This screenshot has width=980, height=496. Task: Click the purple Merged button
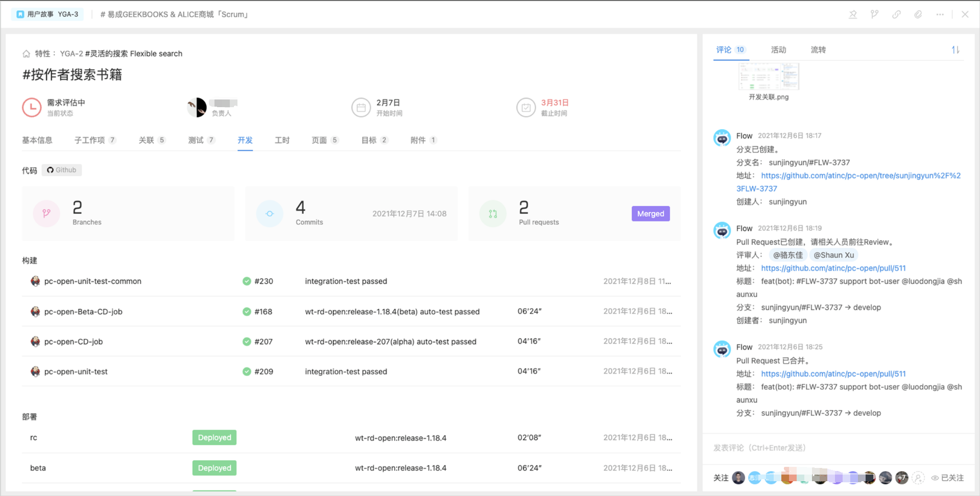coord(650,214)
